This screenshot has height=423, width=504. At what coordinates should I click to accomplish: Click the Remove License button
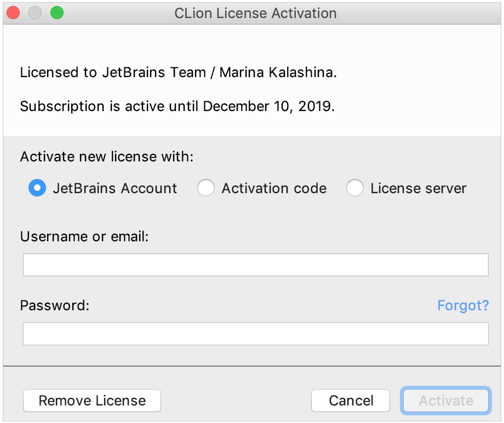click(92, 401)
